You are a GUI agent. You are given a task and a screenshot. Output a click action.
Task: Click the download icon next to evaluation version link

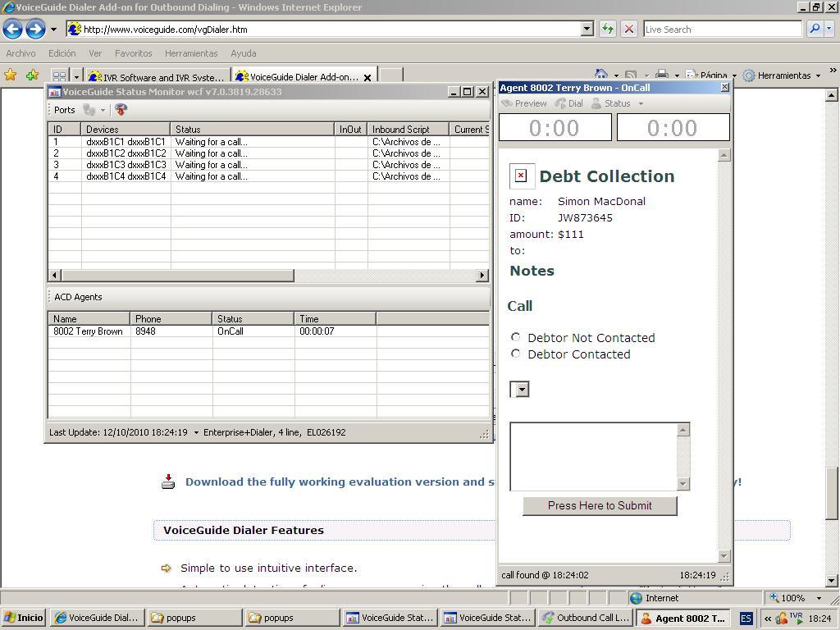pyautogui.click(x=168, y=481)
